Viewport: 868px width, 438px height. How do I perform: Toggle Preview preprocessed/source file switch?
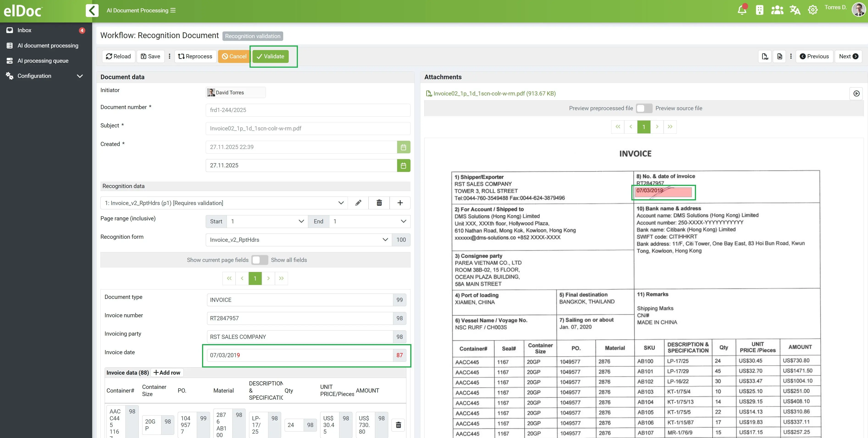click(x=644, y=108)
